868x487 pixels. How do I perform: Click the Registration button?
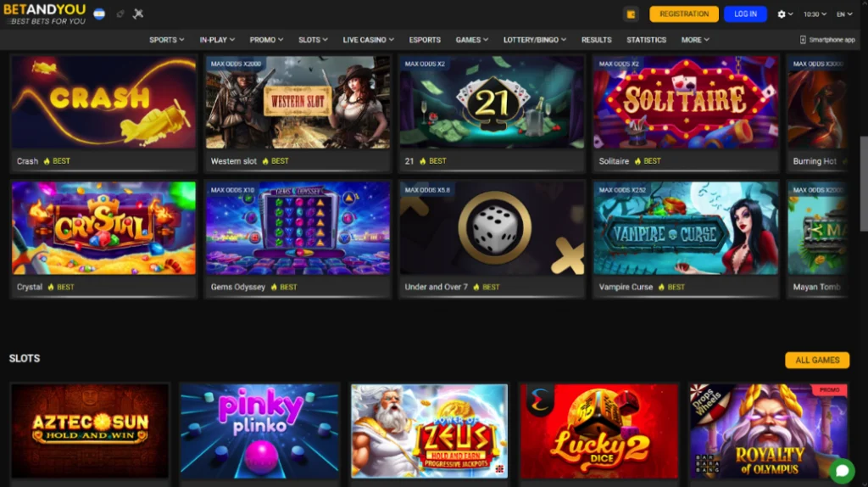(x=684, y=14)
